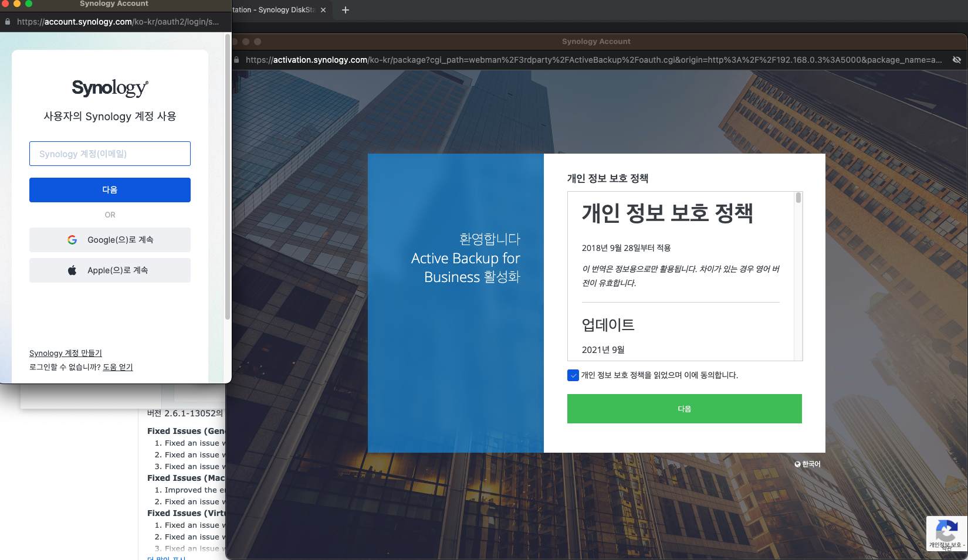Toggle the privacy policy agreement checkbox
The height and width of the screenshot is (560, 968).
[x=573, y=375]
